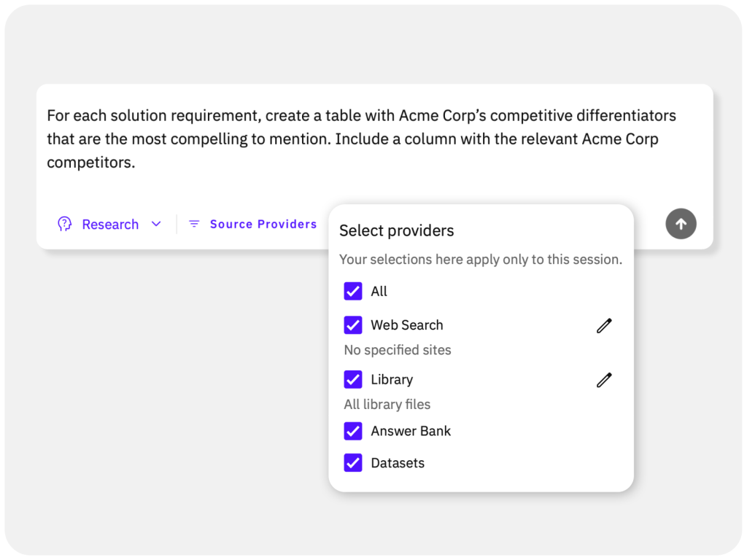Uncheck the All providers checkbox
747x560 pixels.
click(353, 292)
